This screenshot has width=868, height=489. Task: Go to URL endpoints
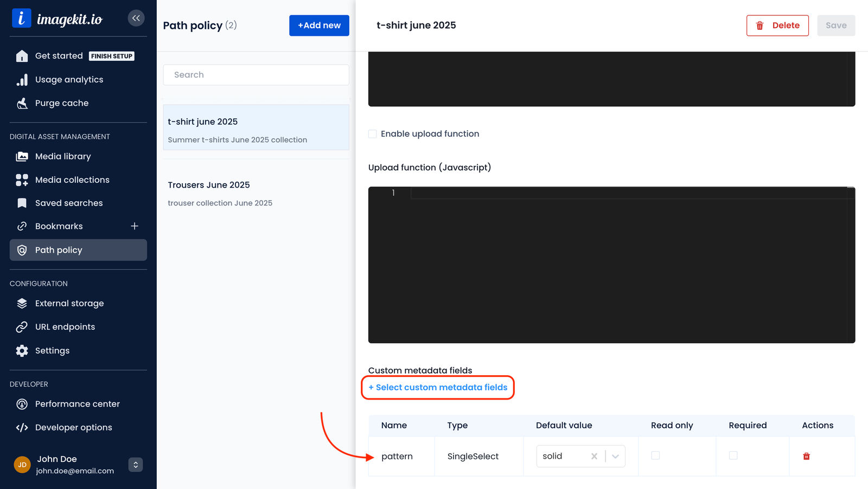point(65,327)
